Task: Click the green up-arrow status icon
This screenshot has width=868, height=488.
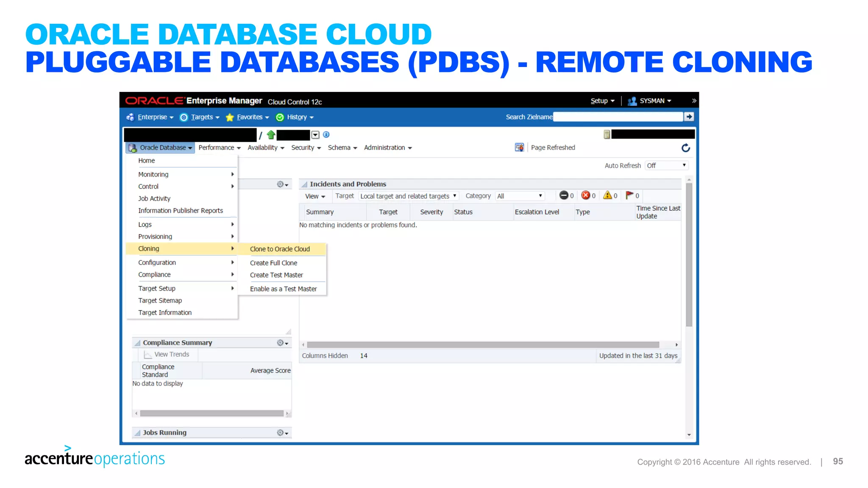Action: (271, 135)
